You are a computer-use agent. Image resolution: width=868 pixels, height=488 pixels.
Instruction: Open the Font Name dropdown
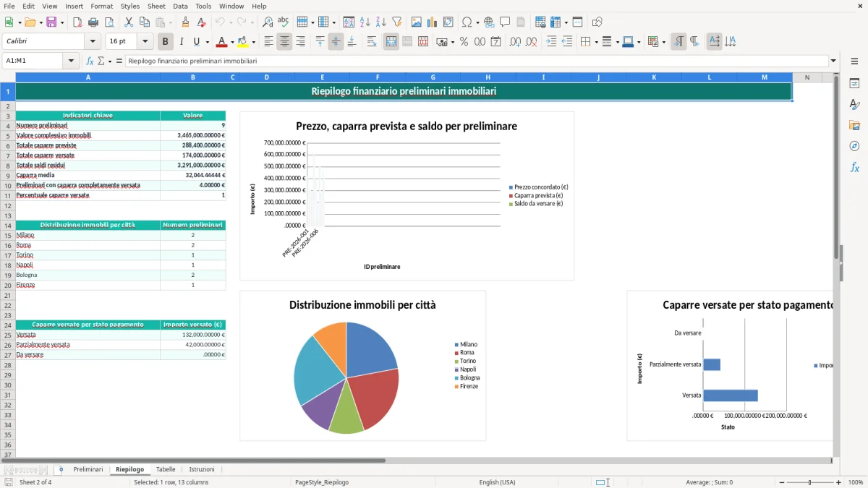tap(91, 42)
